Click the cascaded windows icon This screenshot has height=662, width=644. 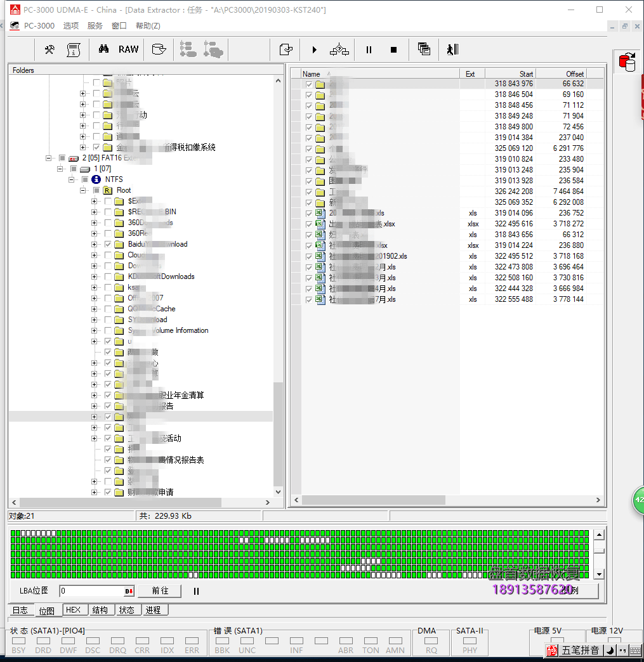[424, 49]
